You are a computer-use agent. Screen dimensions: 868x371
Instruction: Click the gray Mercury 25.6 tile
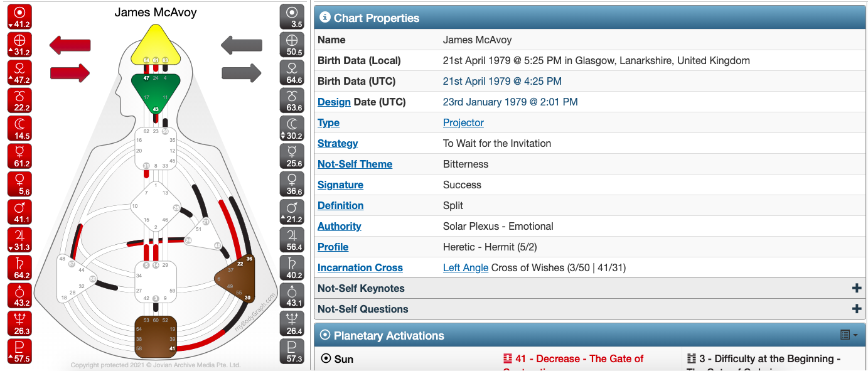click(291, 156)
